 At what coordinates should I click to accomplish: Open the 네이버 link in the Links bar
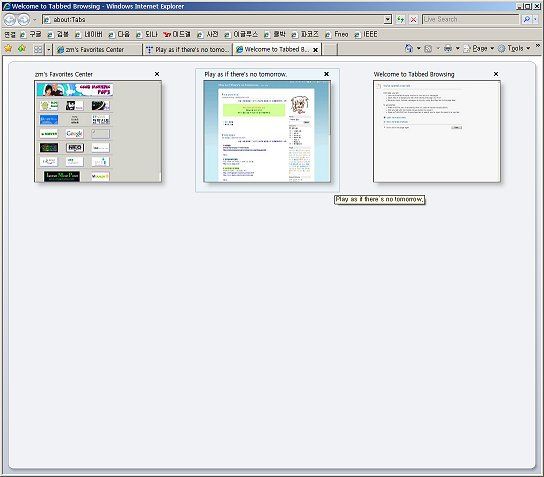click(x=89, y=34)
